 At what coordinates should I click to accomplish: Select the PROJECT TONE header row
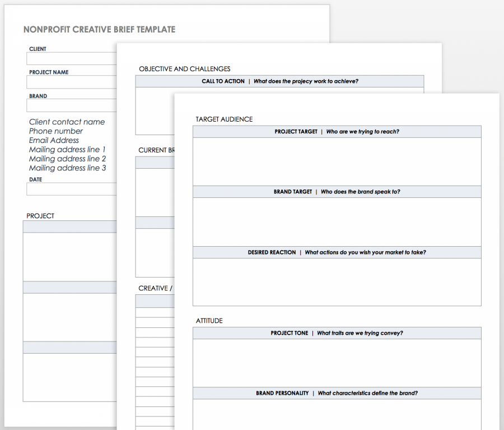tap(337, 332)
